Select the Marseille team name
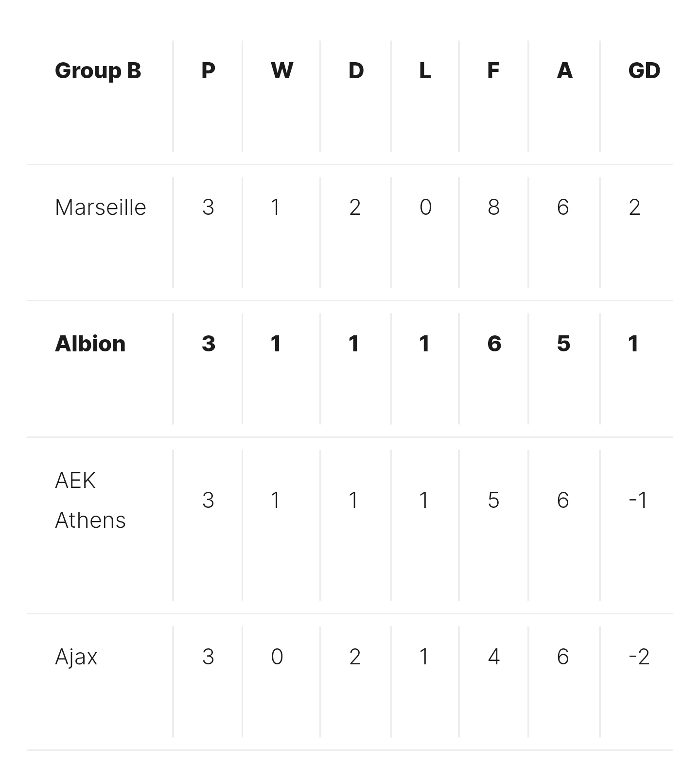This screenshot has height=781, width=700. pos(101,208)
